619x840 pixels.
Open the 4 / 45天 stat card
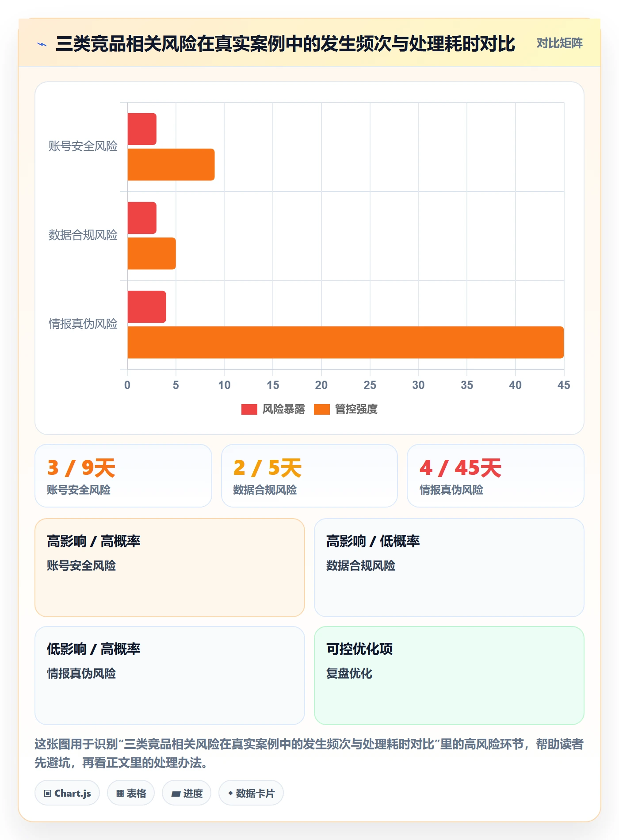point(496,476)
